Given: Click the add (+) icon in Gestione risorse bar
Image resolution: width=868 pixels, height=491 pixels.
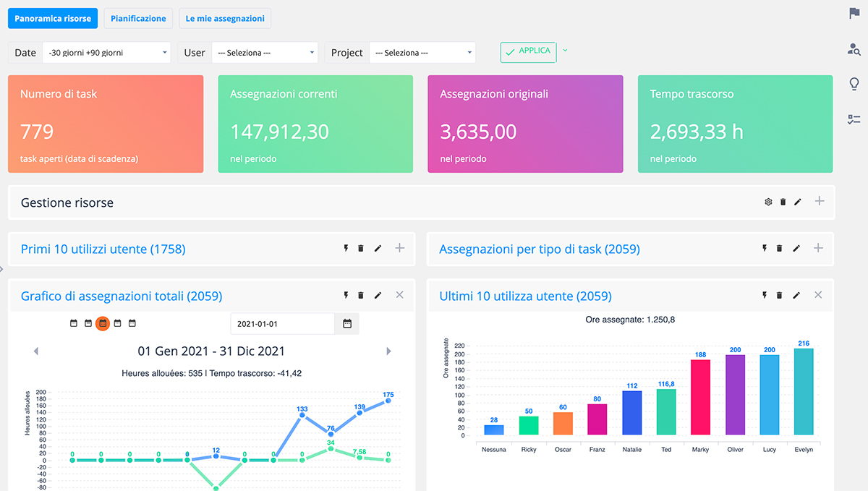Looking at the screenshot, I should [820, 202].
